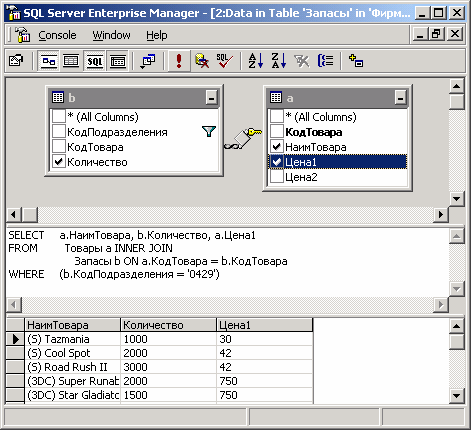Toggle the Results pane button

point(117,61)
